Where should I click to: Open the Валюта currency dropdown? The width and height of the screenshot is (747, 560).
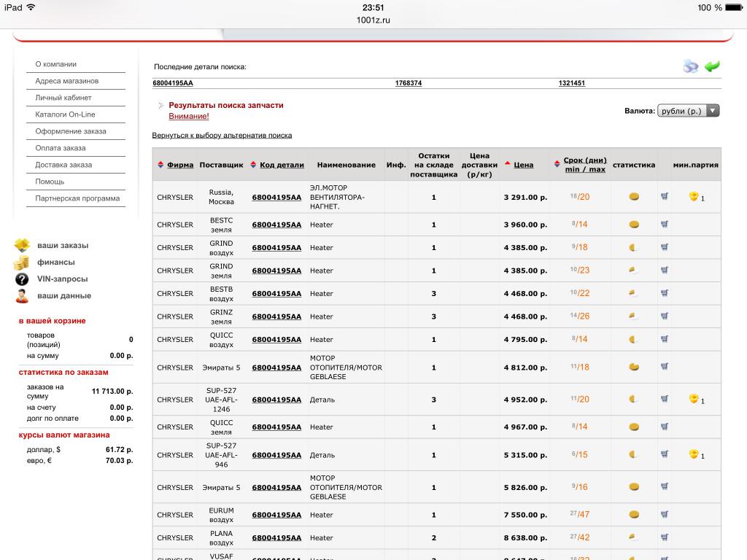688,111
